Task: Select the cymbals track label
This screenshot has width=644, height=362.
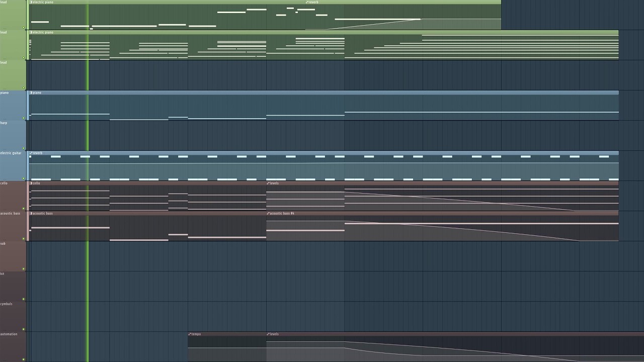Action: pos(7,304)
